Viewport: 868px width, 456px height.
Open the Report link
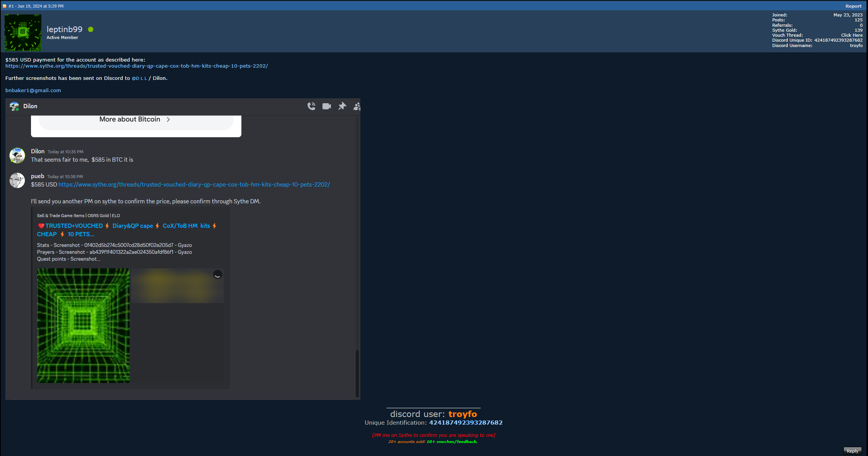tap(853, 6)
